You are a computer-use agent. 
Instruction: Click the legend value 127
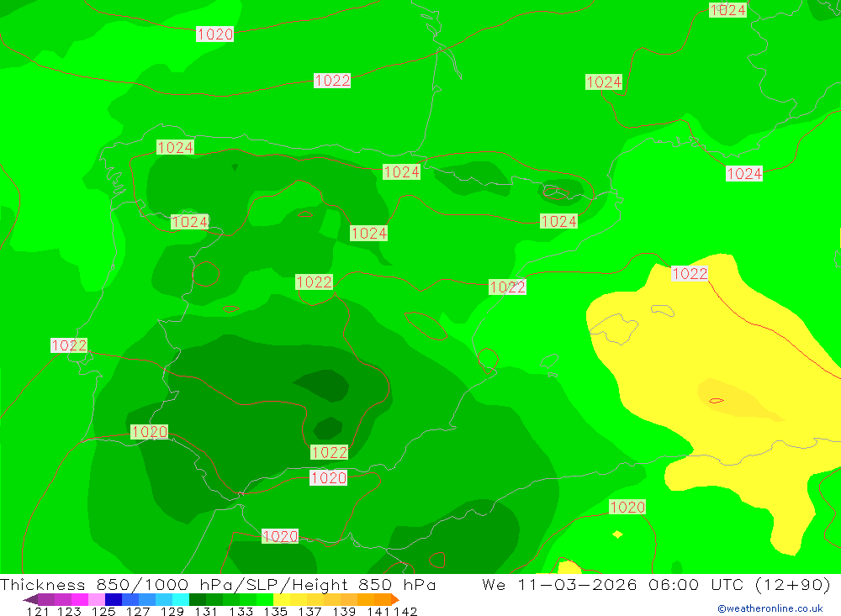tap(138, 612)
